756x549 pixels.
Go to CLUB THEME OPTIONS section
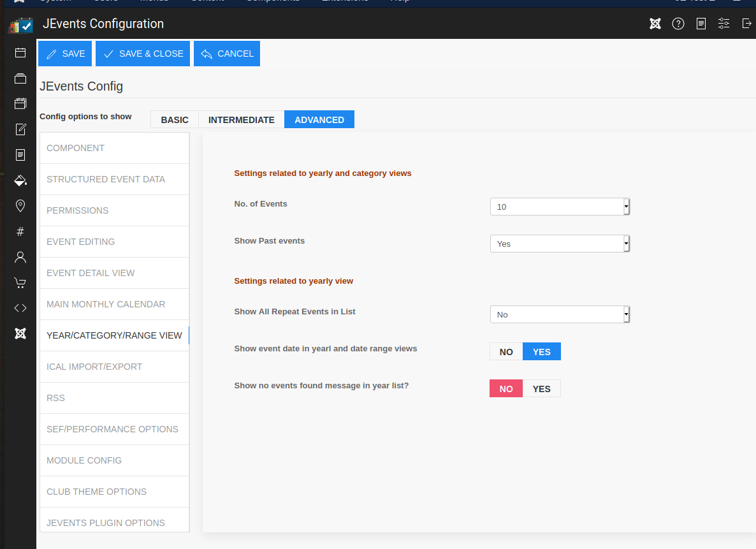coord(114,492)
